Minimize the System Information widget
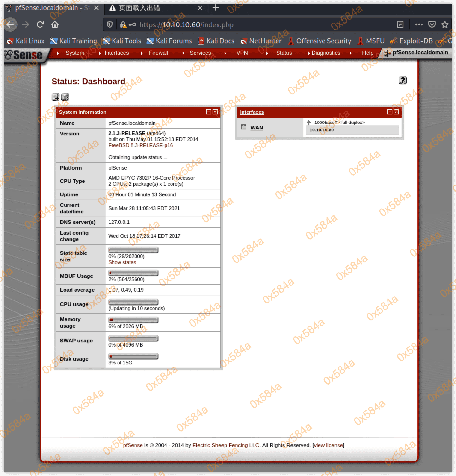456x476 pixels. click(208, 112)
